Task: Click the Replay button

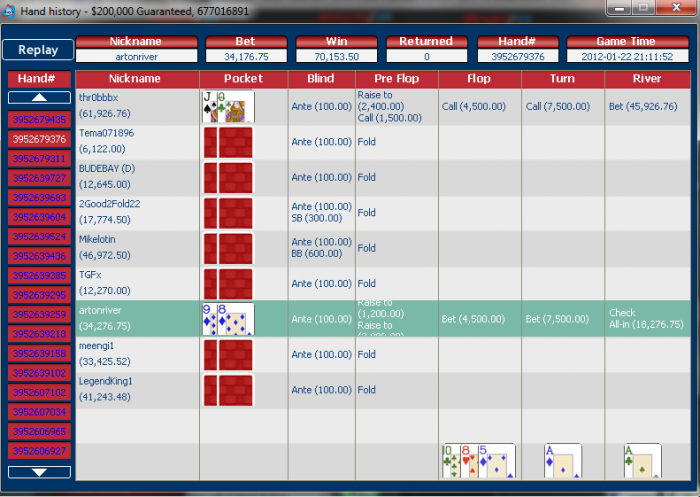Action: coord(38,50)
